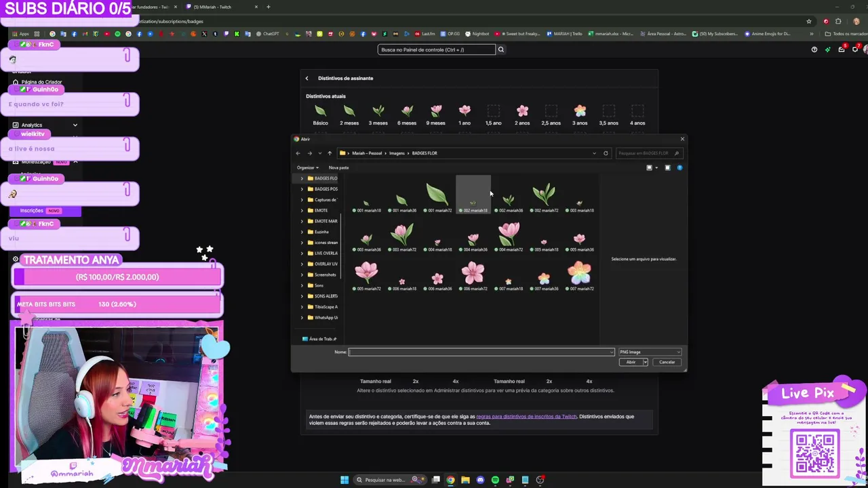Select the 006 mariah72 flower file
The width and height of the screenshot is (868, 488).
473,276
